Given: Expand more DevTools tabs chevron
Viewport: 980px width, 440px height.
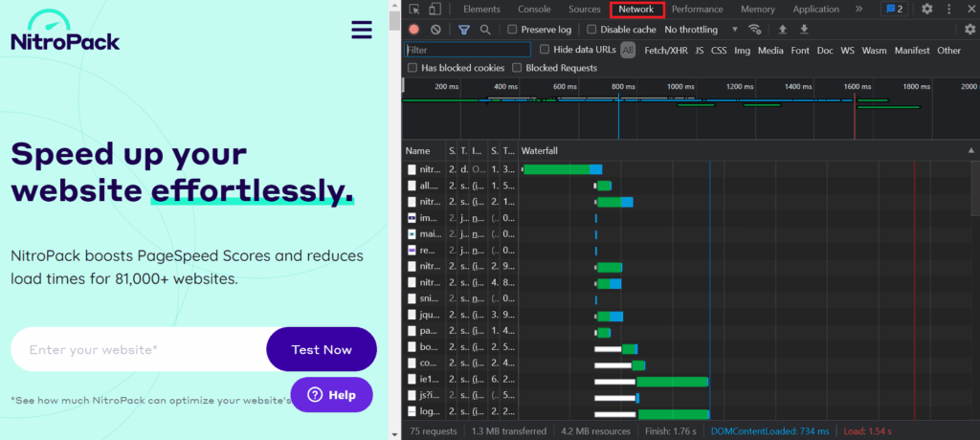Looking at the screenshot, I should 858,9.
